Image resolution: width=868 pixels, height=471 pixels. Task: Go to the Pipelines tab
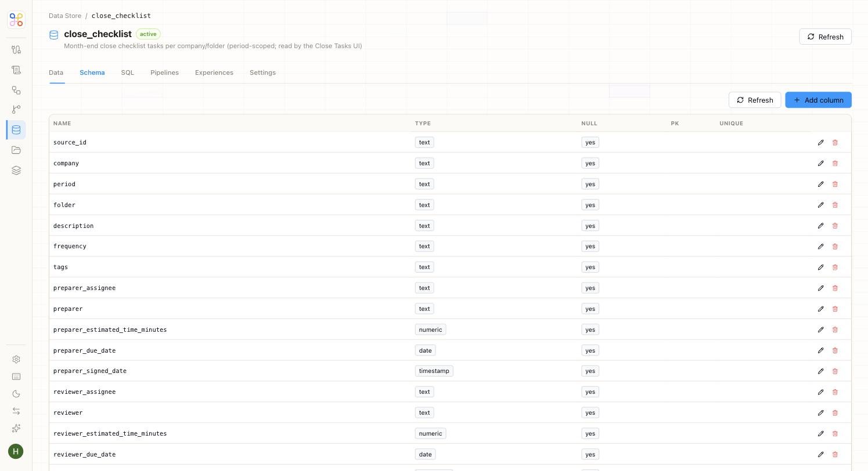tap(164, 73)
